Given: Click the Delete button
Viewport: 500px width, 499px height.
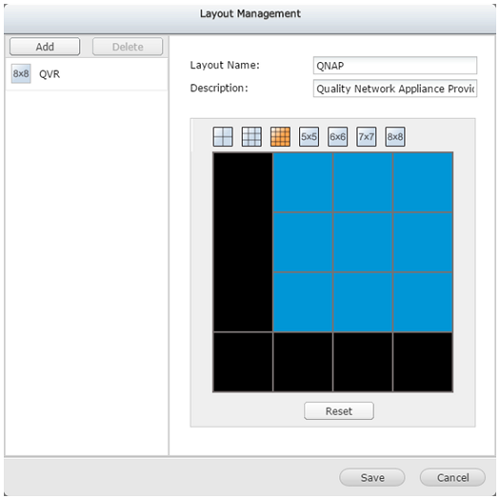Looking at the screenshot, I should 127,46.
